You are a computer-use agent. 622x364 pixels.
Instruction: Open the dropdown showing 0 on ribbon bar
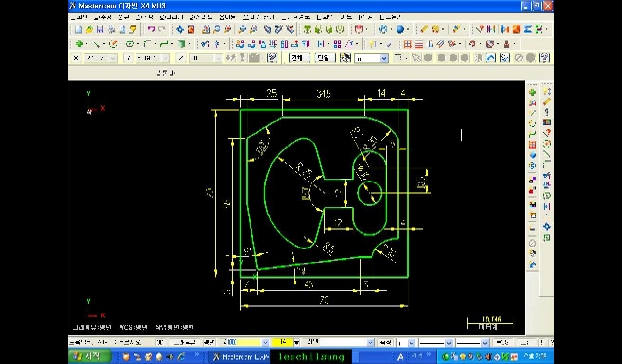pos(371,58)
